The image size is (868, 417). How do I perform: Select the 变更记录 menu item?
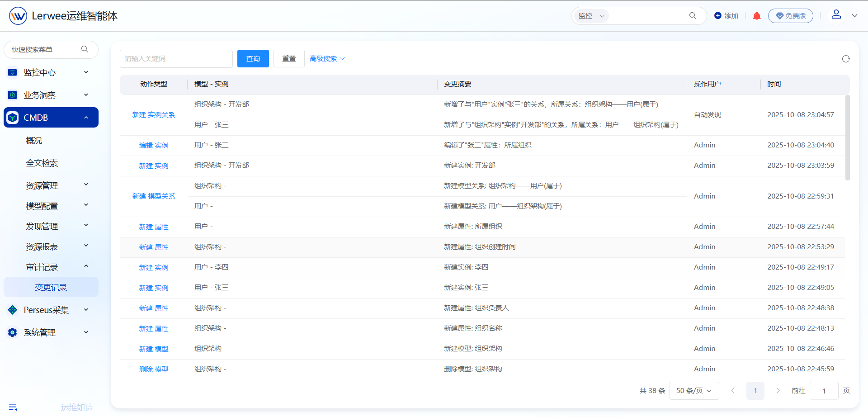(51, 287)
